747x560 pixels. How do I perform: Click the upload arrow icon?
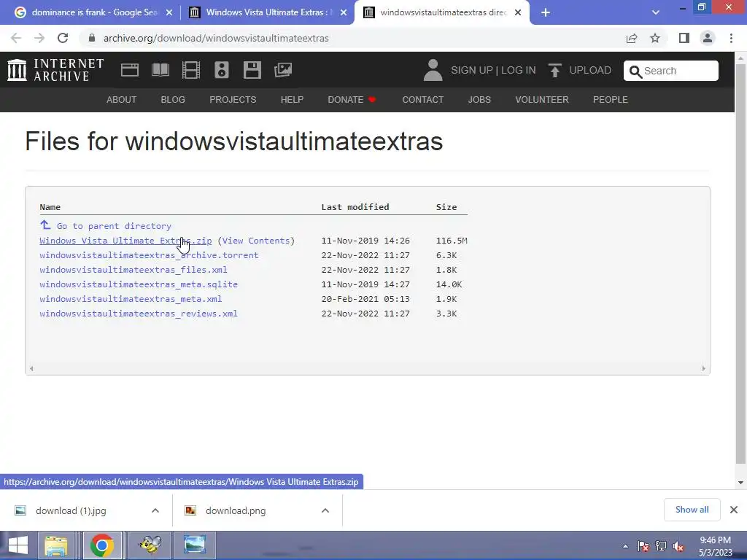pos(554,71)
